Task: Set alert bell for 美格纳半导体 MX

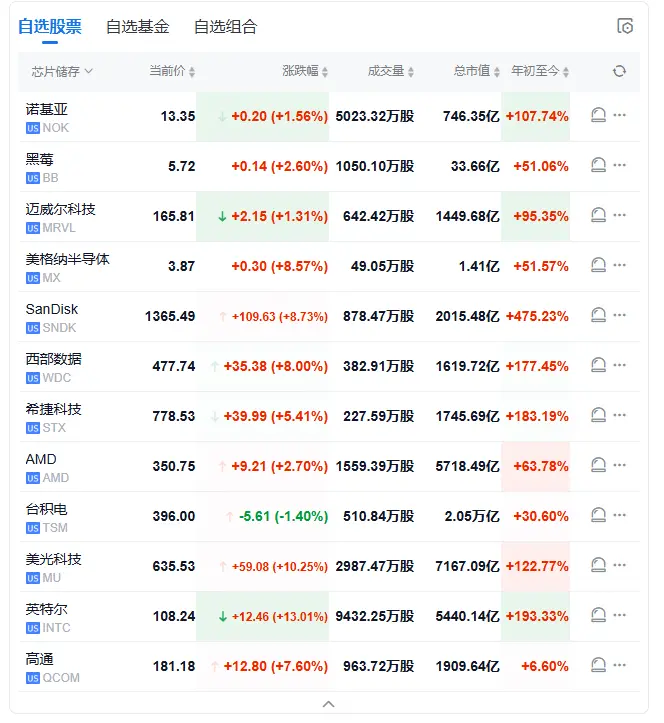Action: point(598,265)
